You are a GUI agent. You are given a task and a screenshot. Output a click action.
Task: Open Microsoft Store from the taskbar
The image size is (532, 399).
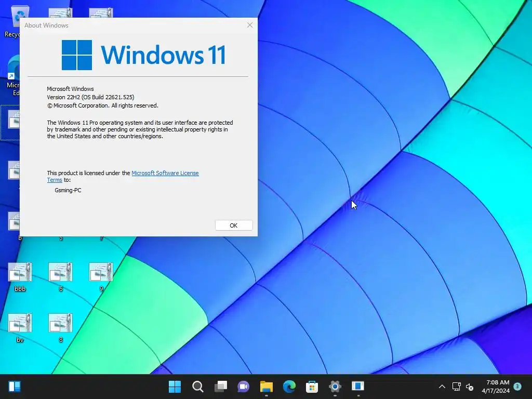click(312, 387)
